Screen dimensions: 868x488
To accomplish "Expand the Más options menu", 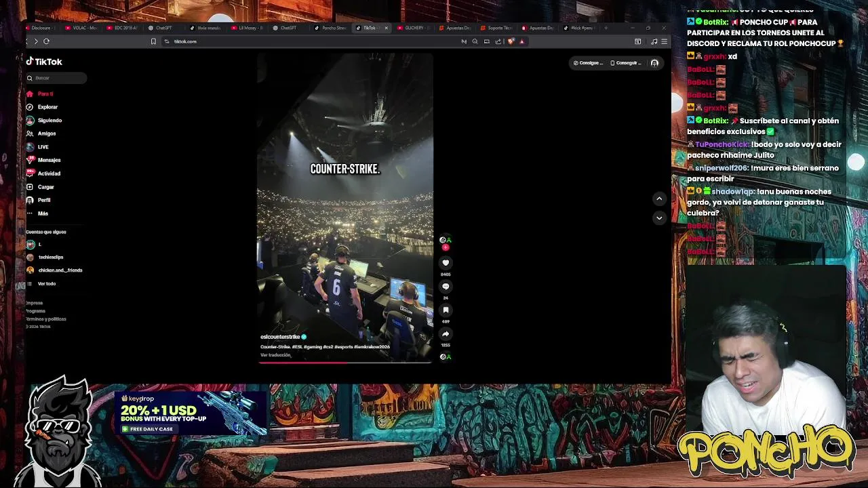I will [37, 213].
